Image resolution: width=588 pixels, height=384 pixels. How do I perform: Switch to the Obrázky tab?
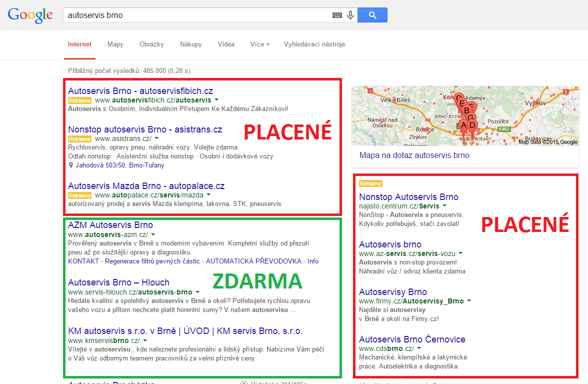(x=151, y=44)
